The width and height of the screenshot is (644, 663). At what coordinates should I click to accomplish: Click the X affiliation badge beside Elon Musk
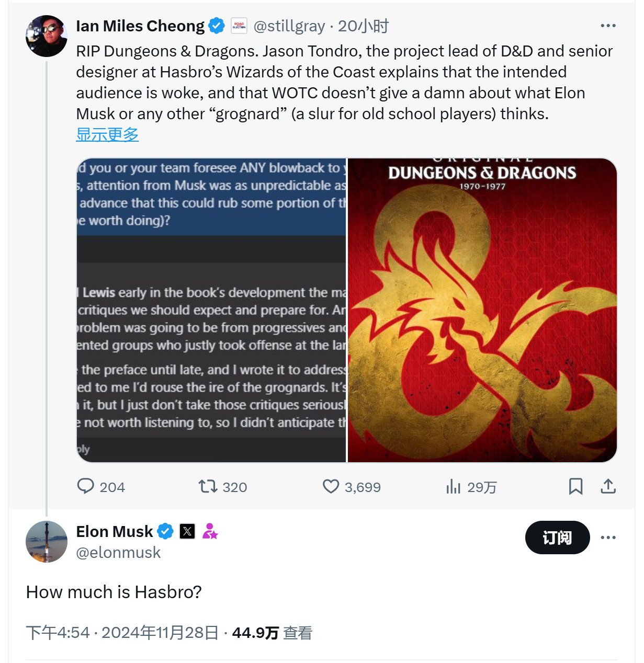pos(187,531)
